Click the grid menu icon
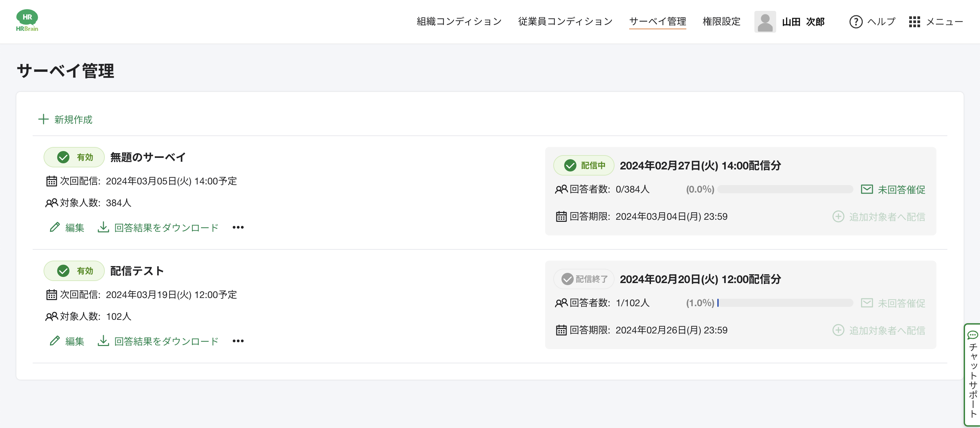 pos(914,22)
